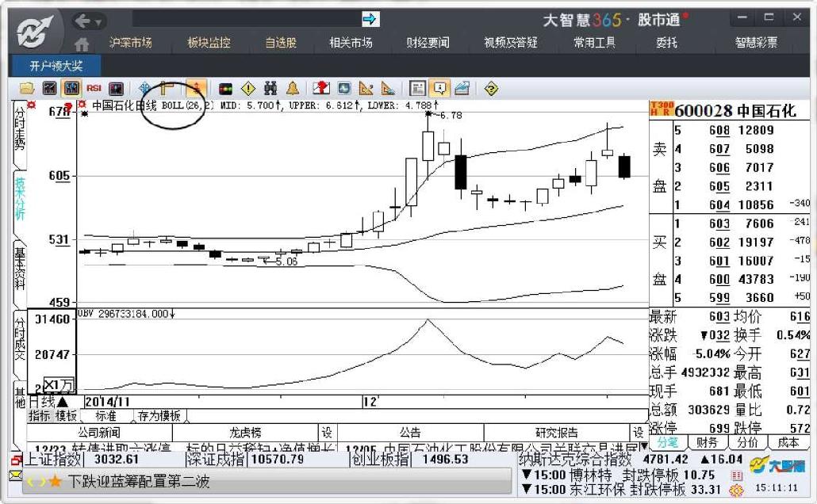Click the dark indicator chart icon after RSI
This screenshot has height=504, width=817.
(x=116, y=89)
